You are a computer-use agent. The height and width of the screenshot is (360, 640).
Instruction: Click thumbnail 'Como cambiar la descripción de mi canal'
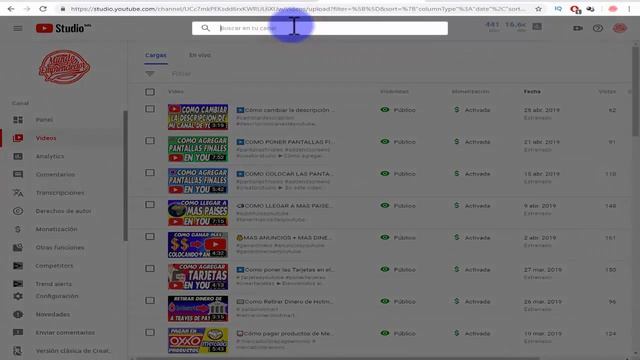[x=198, y=117]
